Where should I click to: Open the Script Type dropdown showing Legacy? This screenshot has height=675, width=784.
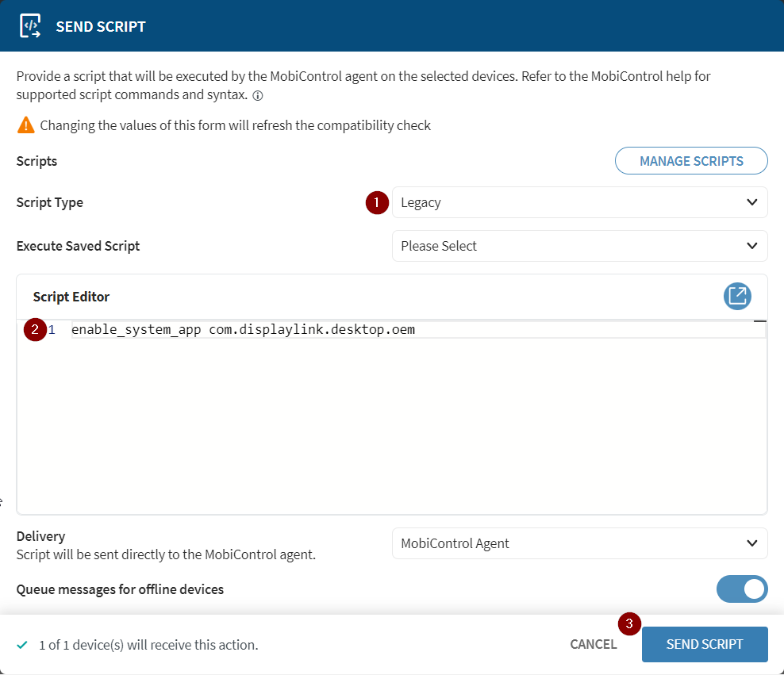pyautogui.click(x=579, y=202)
